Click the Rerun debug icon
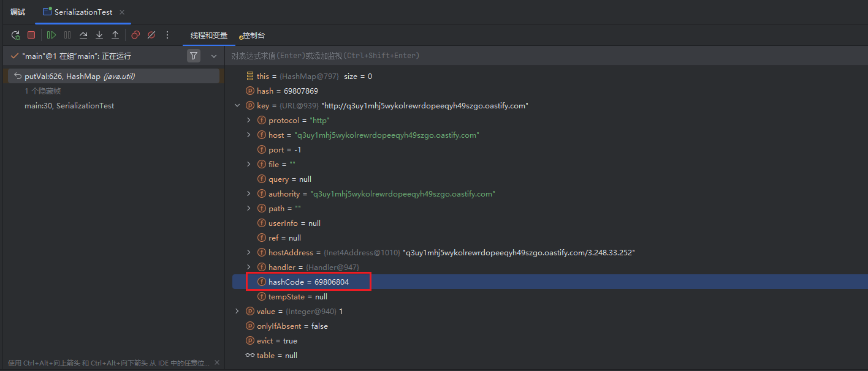The height and width of the screenshot is (371, 868). click(x=15, y=36)
